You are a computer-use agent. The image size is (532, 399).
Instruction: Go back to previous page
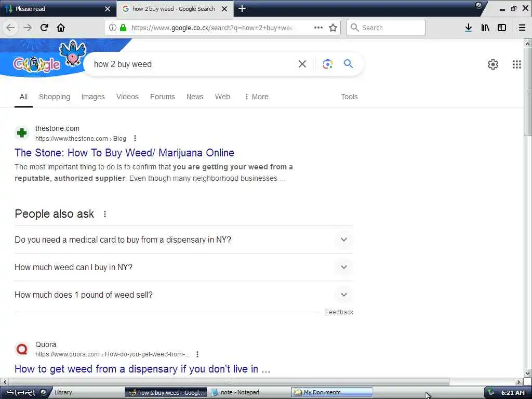[10, 28]
